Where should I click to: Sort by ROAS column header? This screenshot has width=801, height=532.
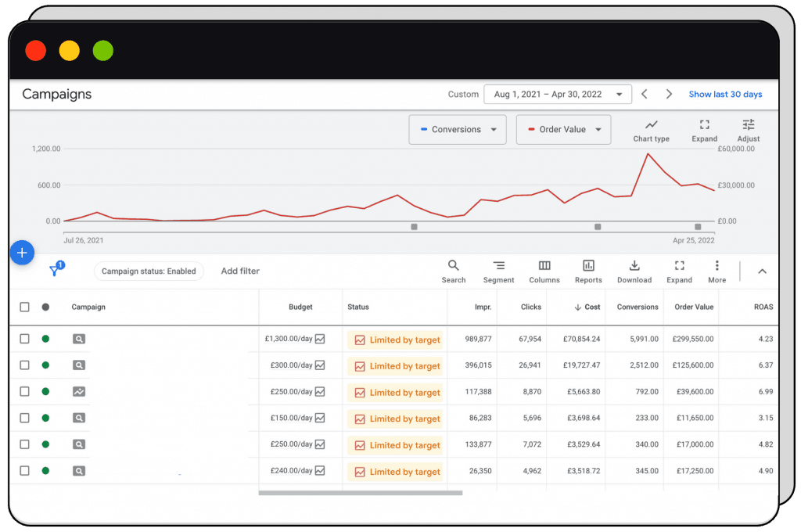[x=763, y=307]
